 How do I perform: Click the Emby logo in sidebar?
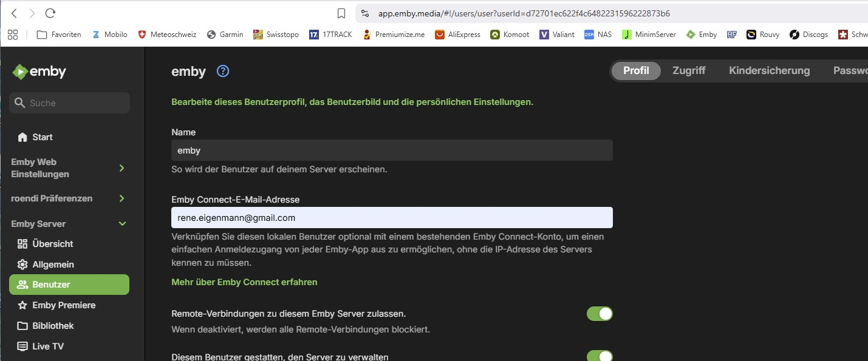tap(39, 72)
